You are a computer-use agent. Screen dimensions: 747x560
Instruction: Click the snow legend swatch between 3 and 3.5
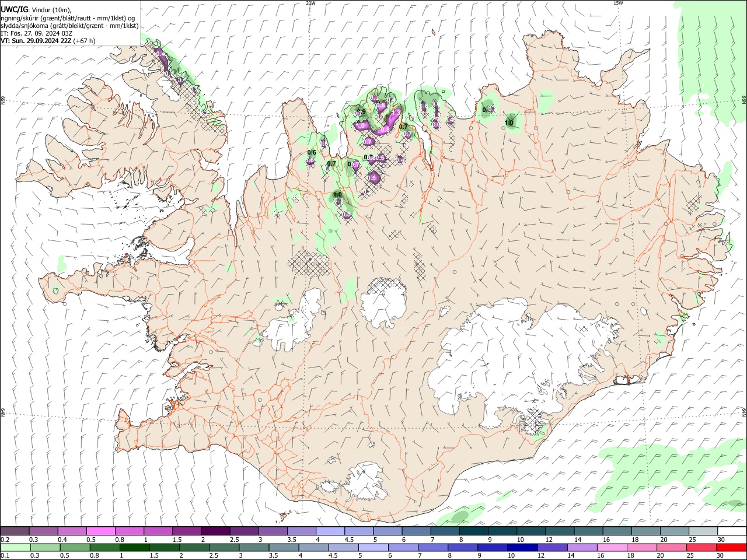coord(273,531)
